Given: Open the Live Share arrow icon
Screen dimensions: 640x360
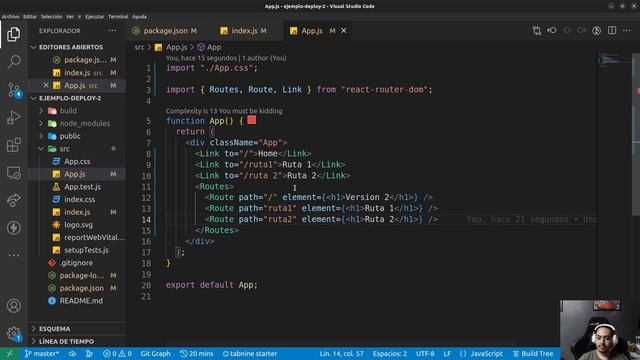Looking at the screenshot, I should [13, 200].
